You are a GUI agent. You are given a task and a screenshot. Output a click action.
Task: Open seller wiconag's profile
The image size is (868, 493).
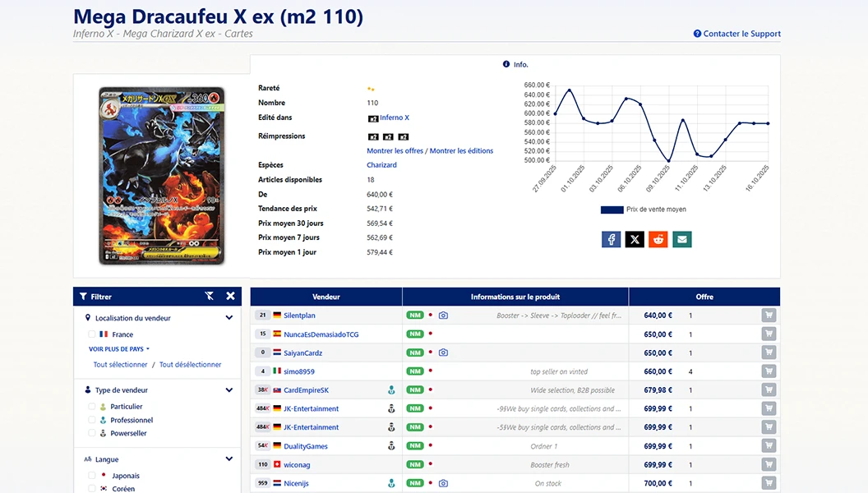pyautogui.click(x=297, y=465)
